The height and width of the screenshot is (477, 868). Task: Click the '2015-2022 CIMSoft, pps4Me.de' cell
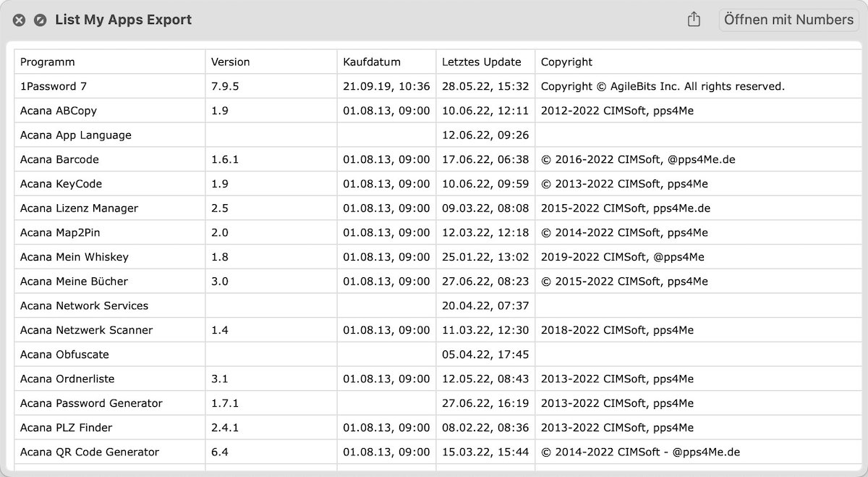pos(700,208)
